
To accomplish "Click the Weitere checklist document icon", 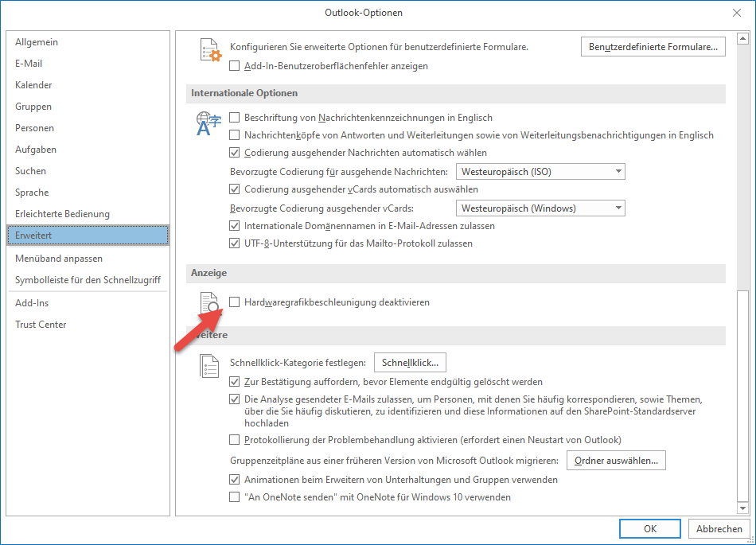I will [208, 366].
